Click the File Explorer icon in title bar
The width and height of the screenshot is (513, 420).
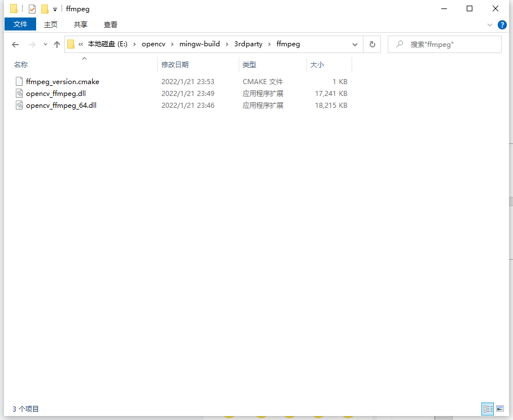(12, 8)
